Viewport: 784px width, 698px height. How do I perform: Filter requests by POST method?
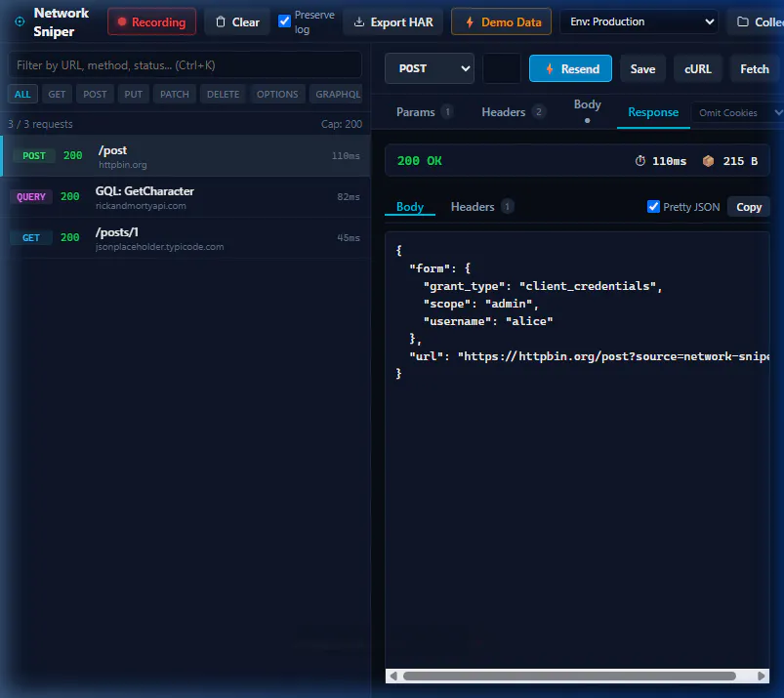[95, 94]
